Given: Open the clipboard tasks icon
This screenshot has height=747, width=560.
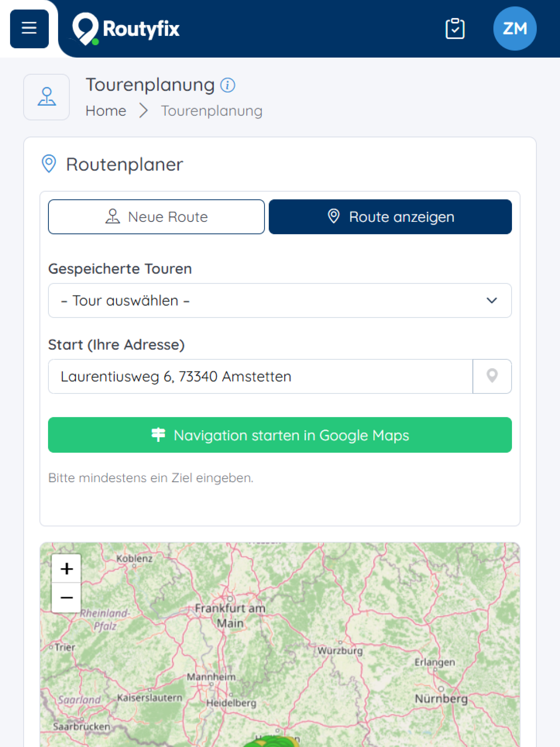Looking at the screenshot, I should pyautogui.click(x=455, y=29).
